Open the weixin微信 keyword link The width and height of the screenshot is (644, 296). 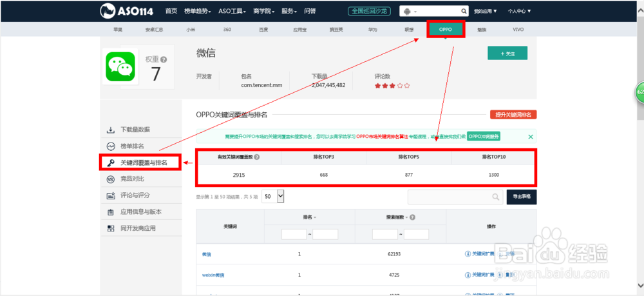tap(213, 275)
